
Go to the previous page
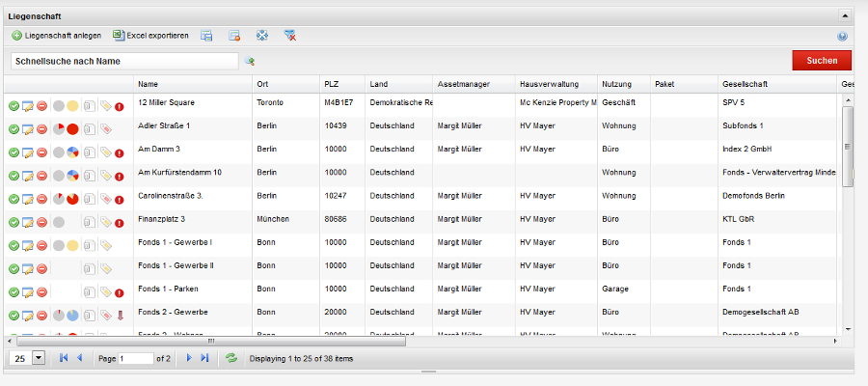79,358
